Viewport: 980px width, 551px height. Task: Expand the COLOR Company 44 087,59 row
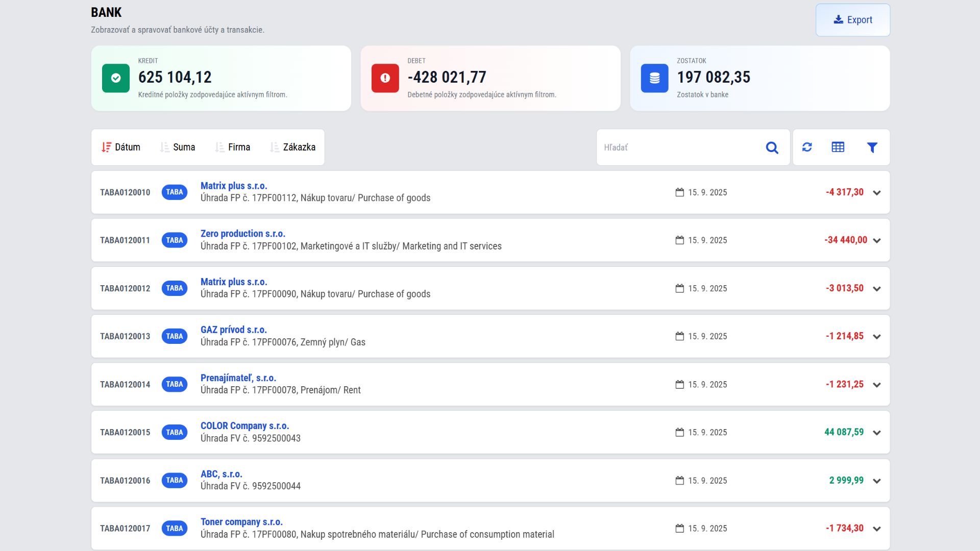[876, 433]
